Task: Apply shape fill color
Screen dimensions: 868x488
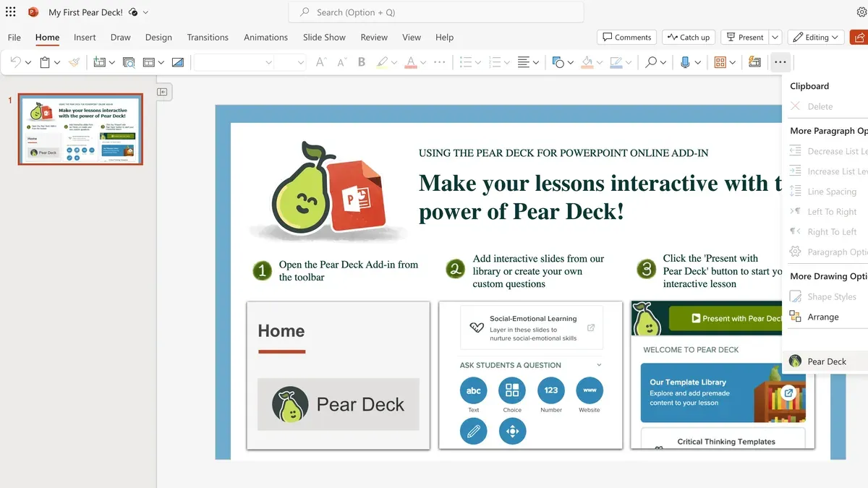Action: (587, 63)
